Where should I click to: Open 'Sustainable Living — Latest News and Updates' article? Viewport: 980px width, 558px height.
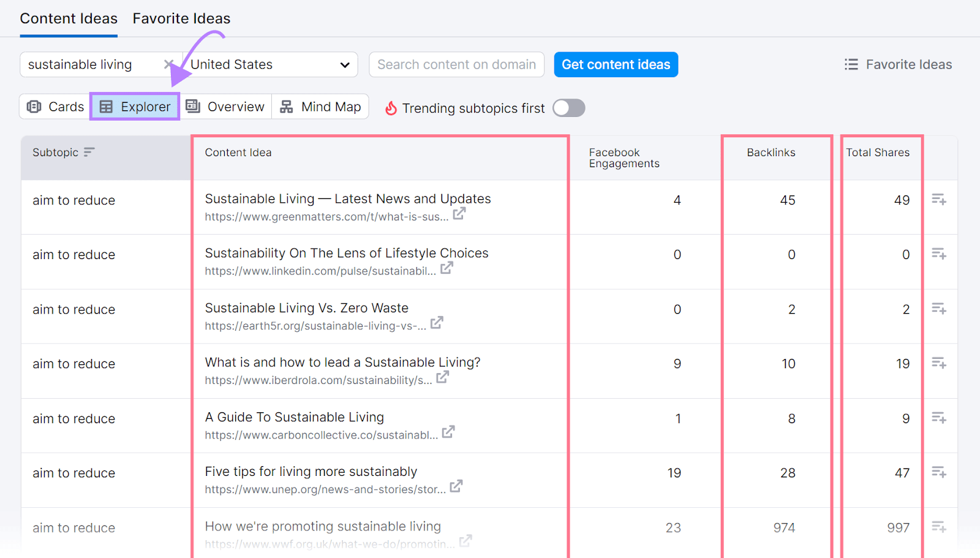[348, 199]
